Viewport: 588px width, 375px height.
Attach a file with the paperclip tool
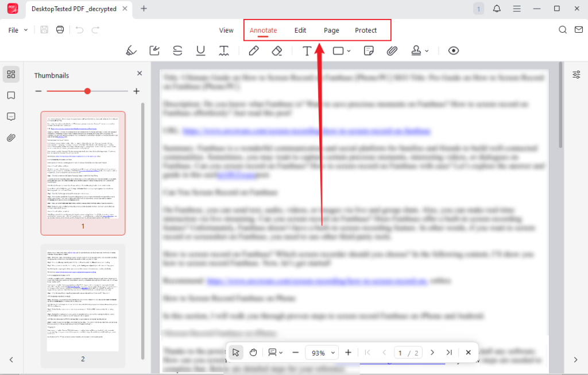coord(392,51)
